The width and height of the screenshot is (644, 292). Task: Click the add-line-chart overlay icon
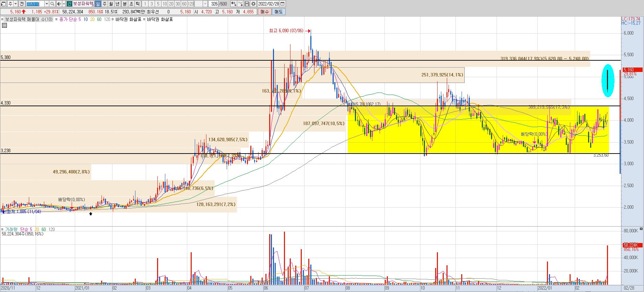(x=240, y=4)
